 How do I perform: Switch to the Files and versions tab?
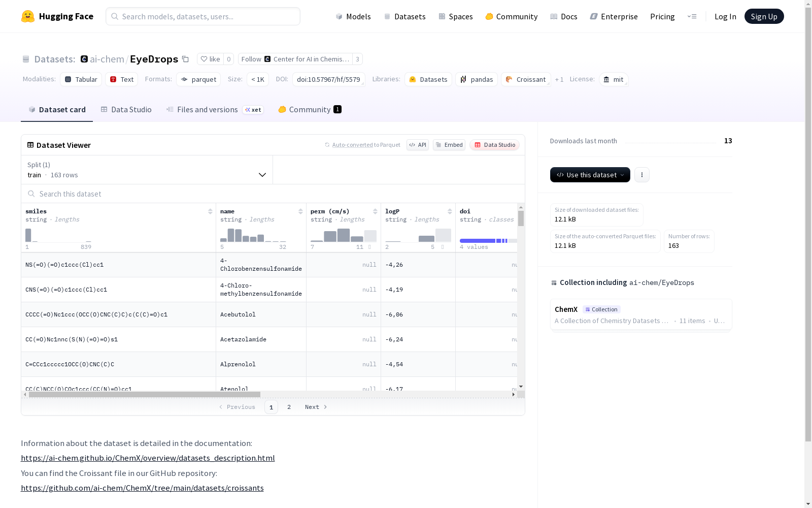pyautogui.click(x=215, y=110)
